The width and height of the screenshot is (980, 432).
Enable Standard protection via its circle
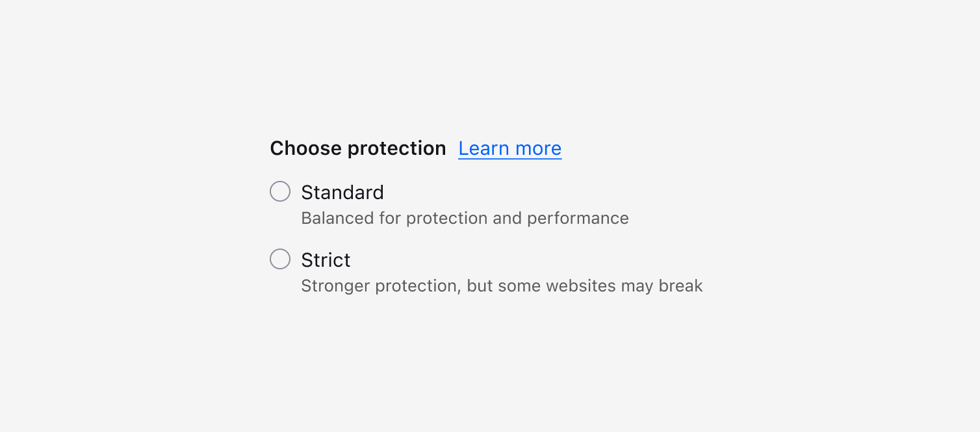(x=280, y=192)
